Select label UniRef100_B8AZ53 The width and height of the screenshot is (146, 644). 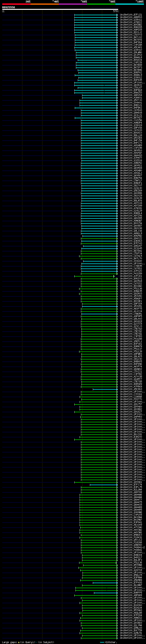click(x=131, y=93)
